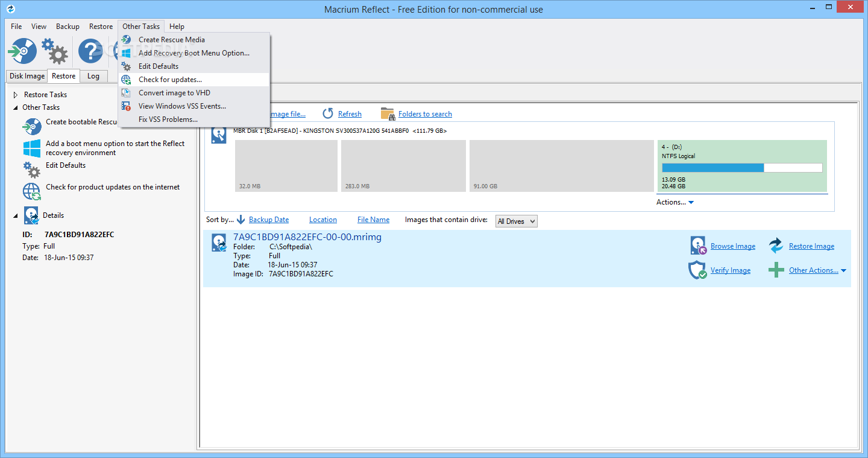Select the 283.0 MB partition block
This screenshot has height=458, width=868.
point(404,166)
